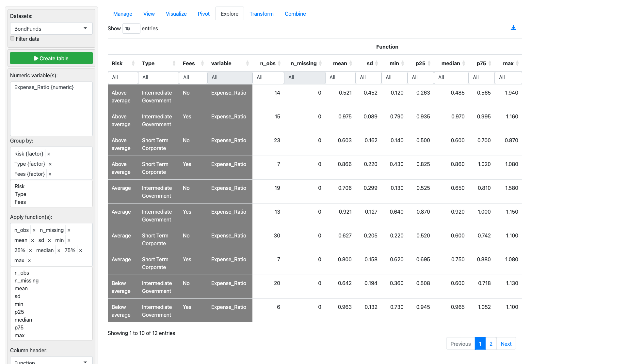Enable the Filter data checkbox
The width and height of the screenshot is (627, 364).
pyautogui.click(x=12, y=38)
